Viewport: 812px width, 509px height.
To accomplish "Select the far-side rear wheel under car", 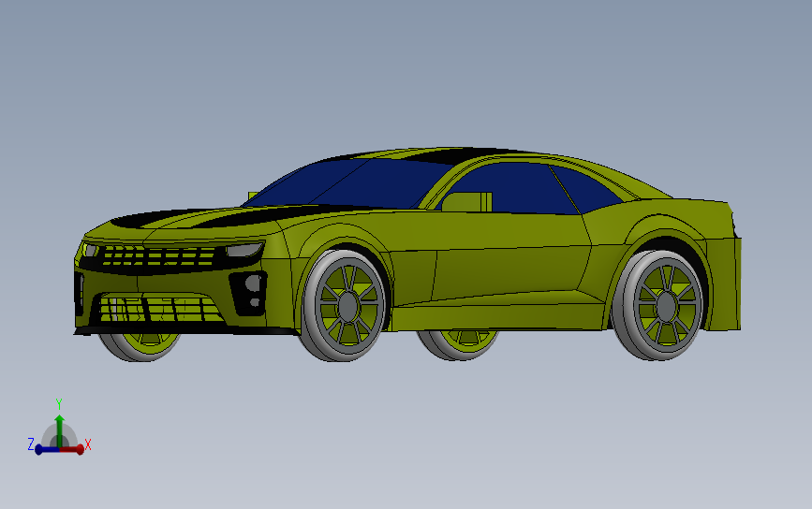I will coord(458,344).
